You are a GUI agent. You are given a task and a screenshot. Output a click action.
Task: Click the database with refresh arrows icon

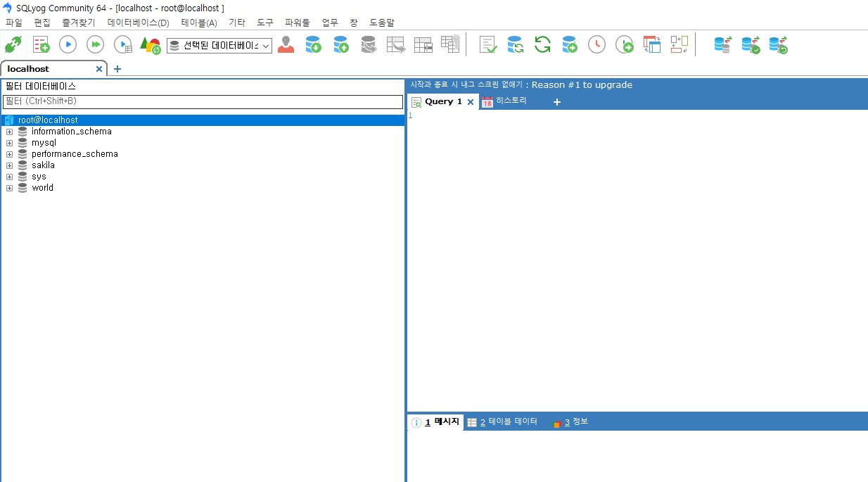point(516,45)
